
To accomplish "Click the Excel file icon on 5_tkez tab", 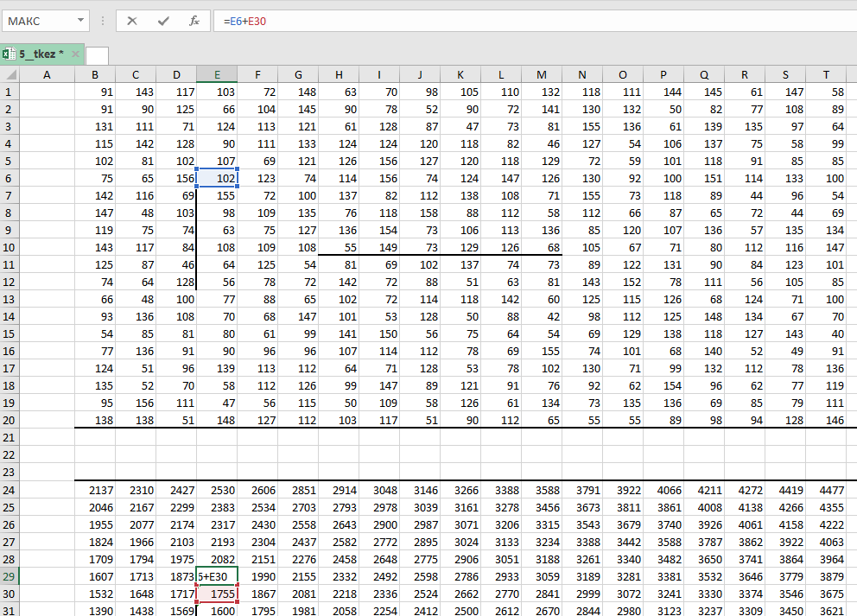I will tap(9, 54).
